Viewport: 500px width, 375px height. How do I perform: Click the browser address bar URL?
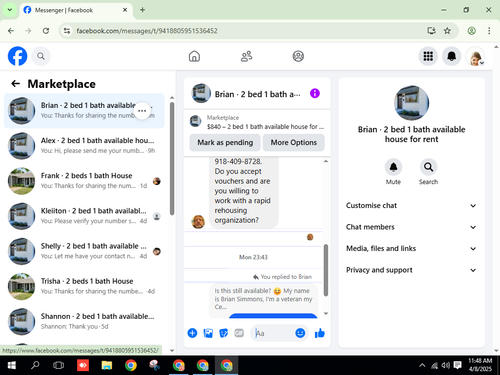click(147, 31)
